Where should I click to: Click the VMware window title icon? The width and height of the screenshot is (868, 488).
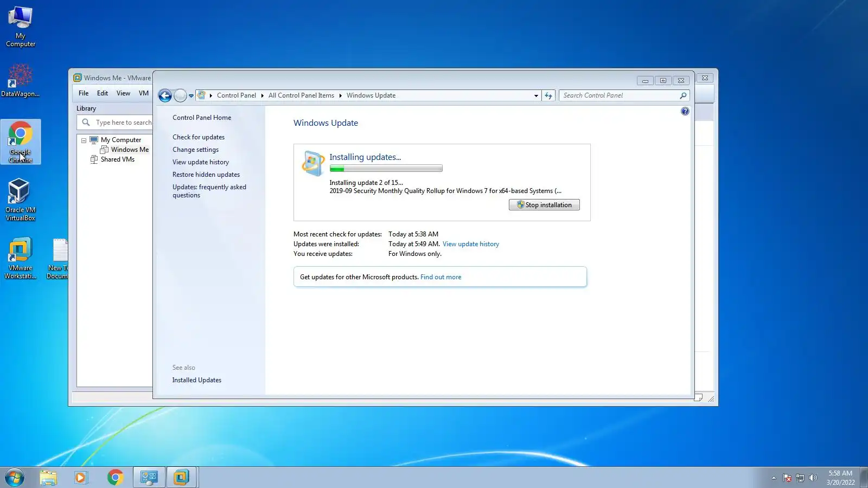coord(78,78)
